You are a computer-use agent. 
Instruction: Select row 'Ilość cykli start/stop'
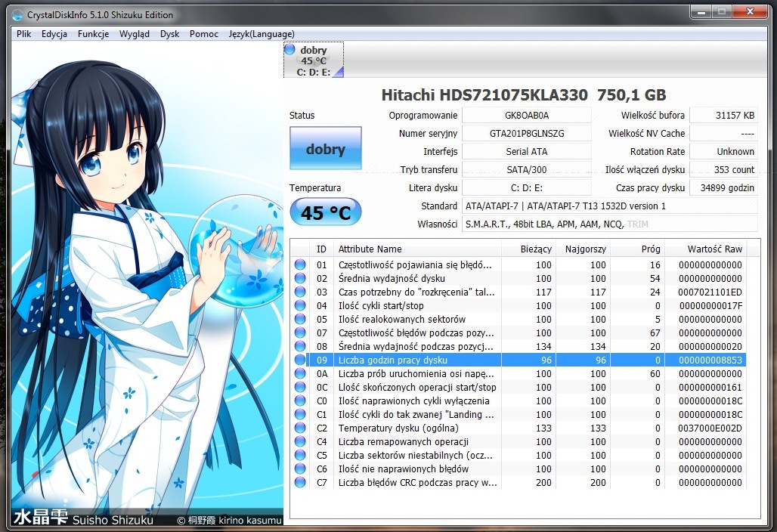[518, 305]
